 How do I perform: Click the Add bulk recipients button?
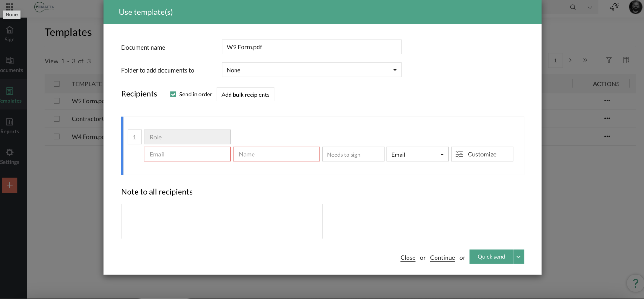pos(245,94)
